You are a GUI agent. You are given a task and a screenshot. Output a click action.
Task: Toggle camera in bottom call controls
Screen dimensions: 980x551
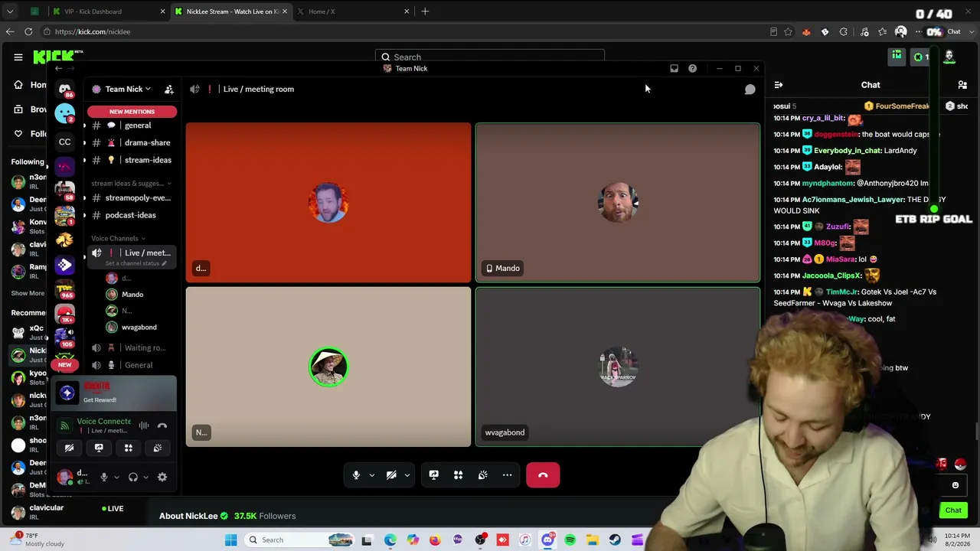(391, 475)
